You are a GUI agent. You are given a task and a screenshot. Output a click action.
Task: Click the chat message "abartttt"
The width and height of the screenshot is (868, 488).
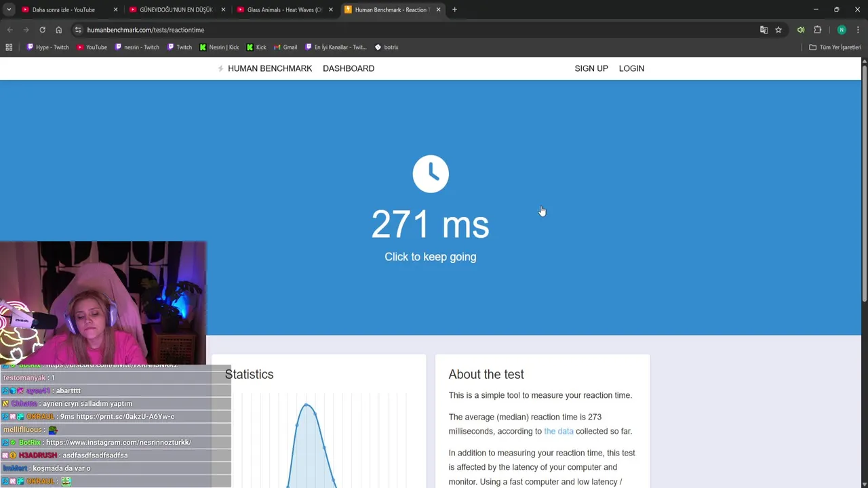point(68,390)
